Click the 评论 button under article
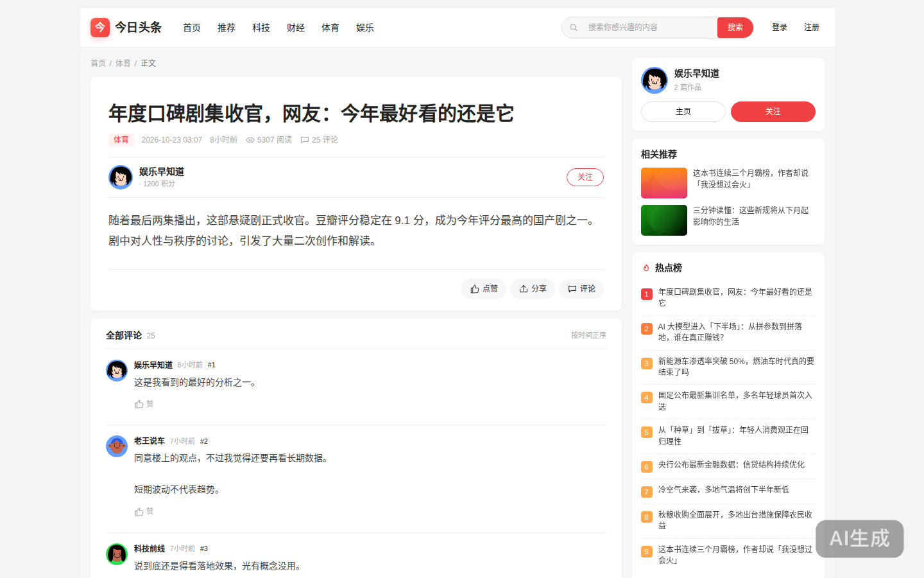 point(581,289)
